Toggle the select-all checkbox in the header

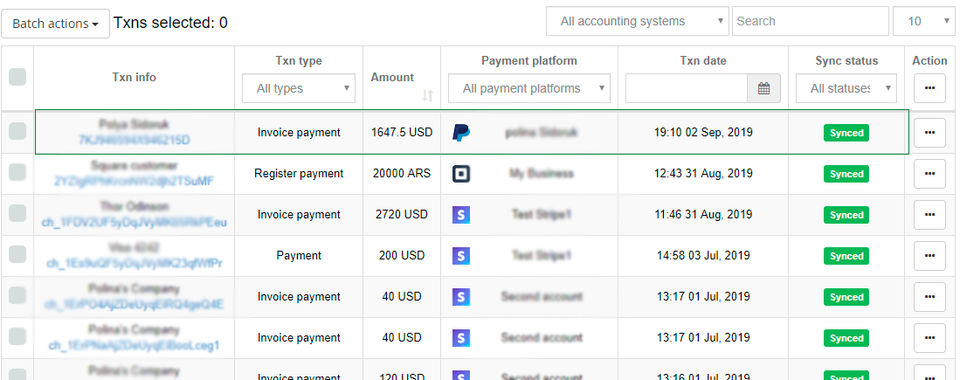point(17,77)
